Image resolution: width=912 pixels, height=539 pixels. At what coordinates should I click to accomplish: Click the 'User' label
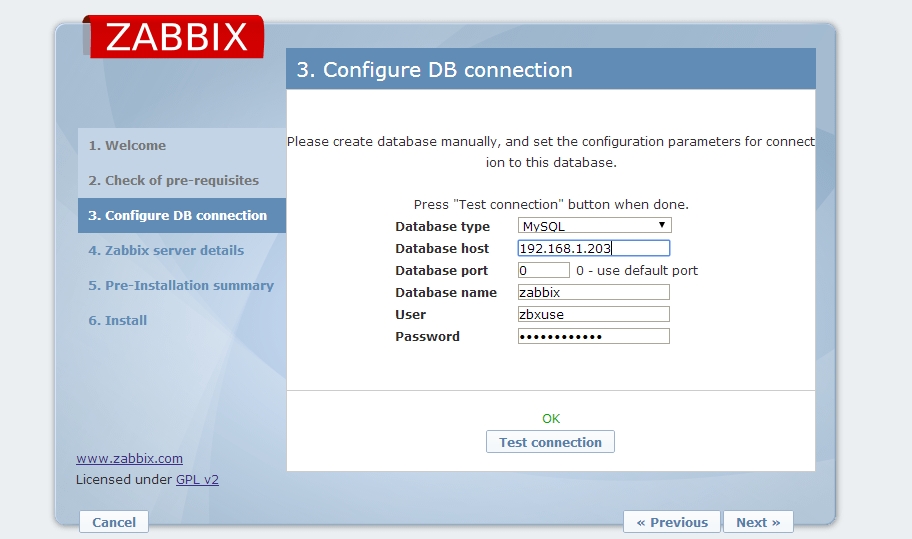point(411,315)
